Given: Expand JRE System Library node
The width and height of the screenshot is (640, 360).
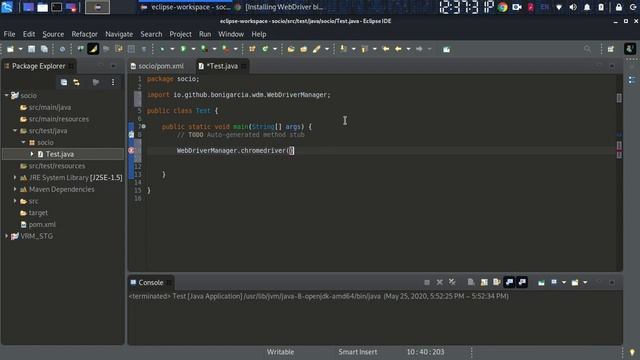Looking at the screenshot, I should tap(15, 178).
